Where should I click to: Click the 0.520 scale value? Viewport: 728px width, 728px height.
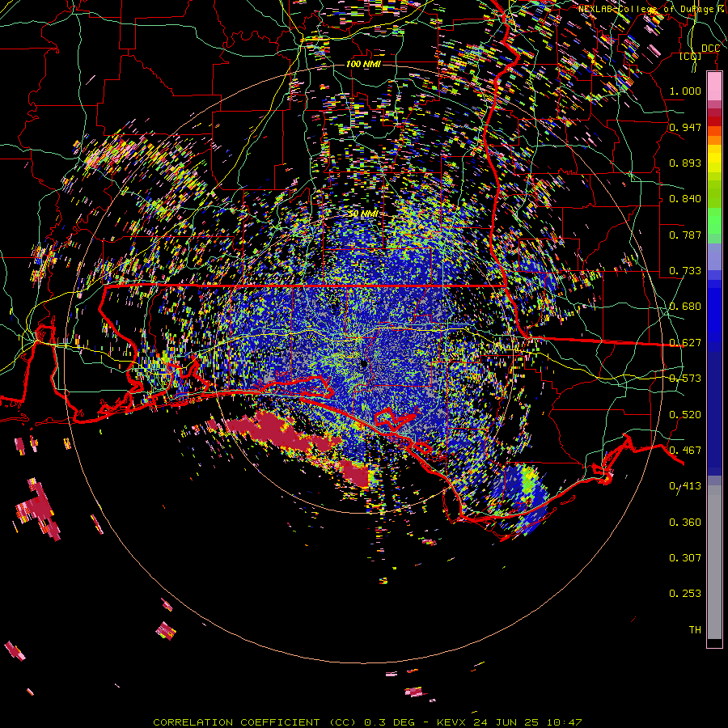685,415
